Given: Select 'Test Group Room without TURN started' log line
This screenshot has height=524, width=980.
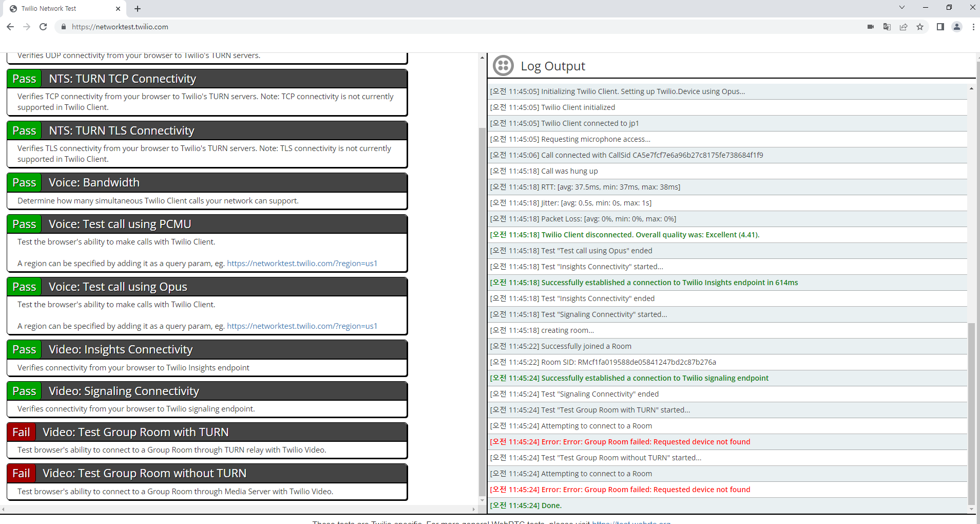Looking at the screenshot, I should point(728,458).
